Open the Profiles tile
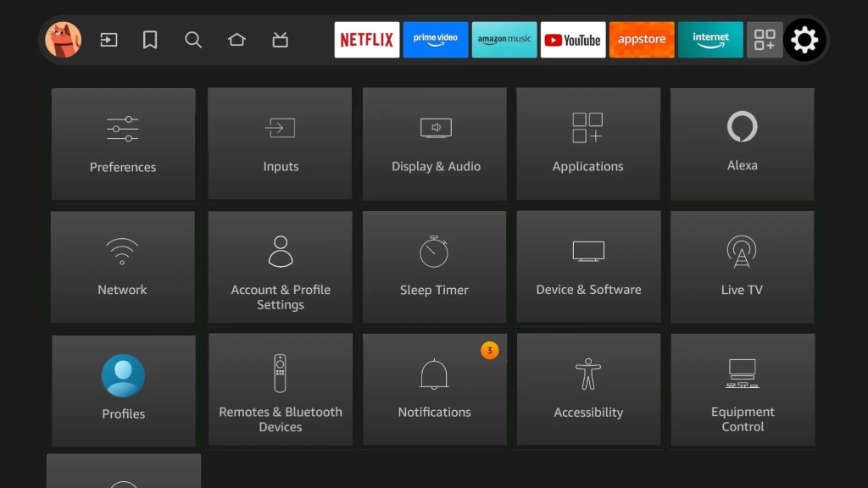Viewport: 868px width, 488px height. pyautogui.click(x=124, y=391)
